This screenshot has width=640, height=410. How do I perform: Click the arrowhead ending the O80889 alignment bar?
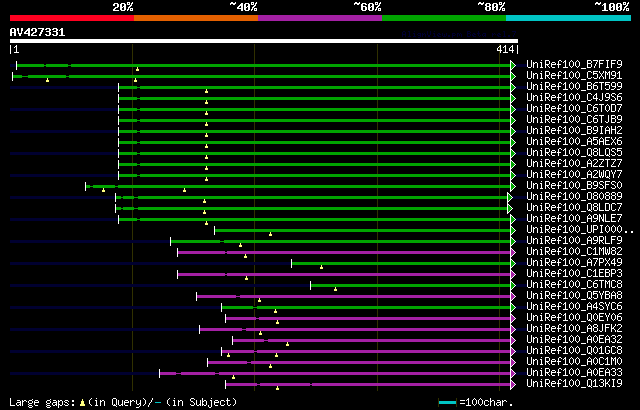click(510, 197)
